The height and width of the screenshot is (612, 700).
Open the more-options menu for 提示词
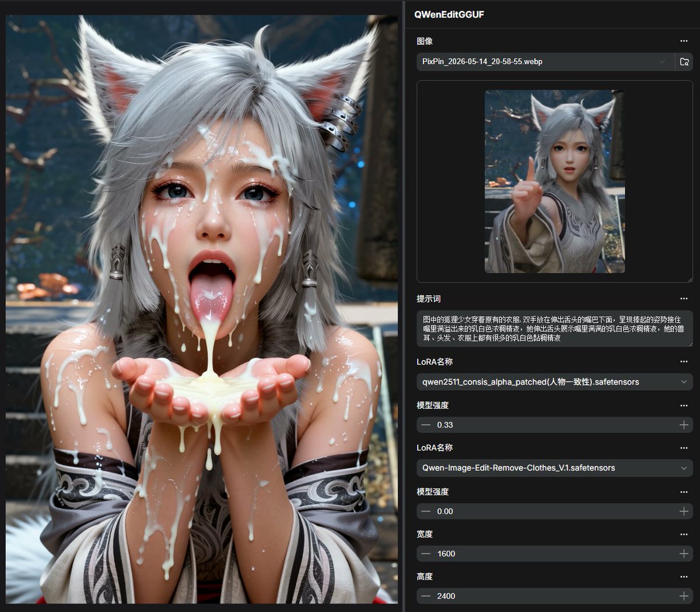tap(684, 299)
